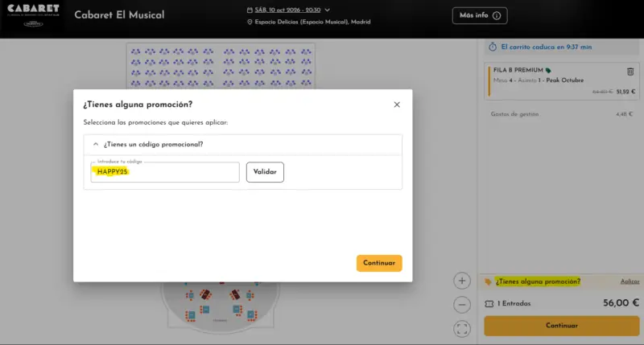Click the ticket icon beside '1 Entradas'
This screenshot has height=345, width=644.
click(489, 303)
